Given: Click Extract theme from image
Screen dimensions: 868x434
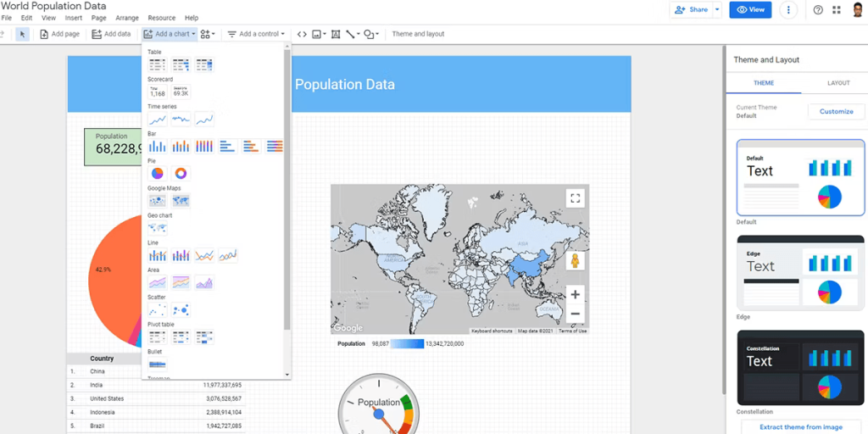Looking at the screenshot, I should tap(801, 427).
